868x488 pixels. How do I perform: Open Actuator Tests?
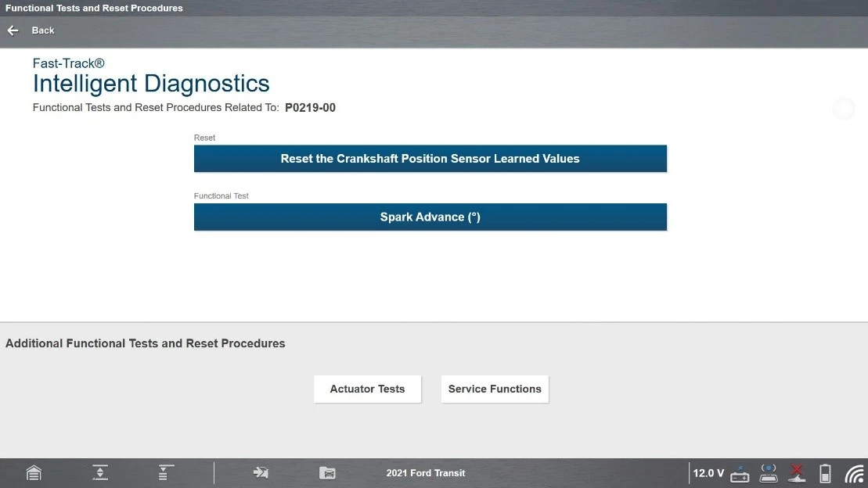click(x=367, y=389)
